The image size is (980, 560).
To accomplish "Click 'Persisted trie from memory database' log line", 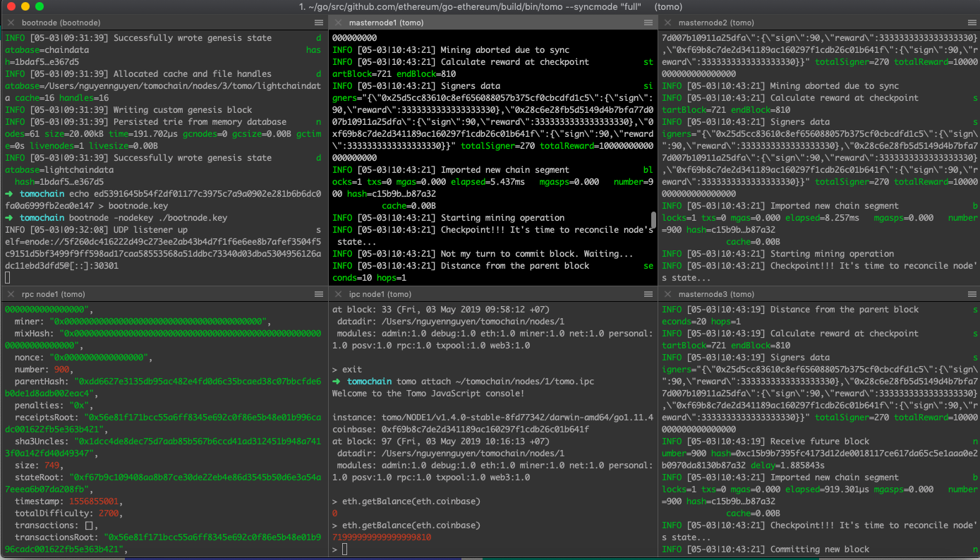I will point(200,122).
